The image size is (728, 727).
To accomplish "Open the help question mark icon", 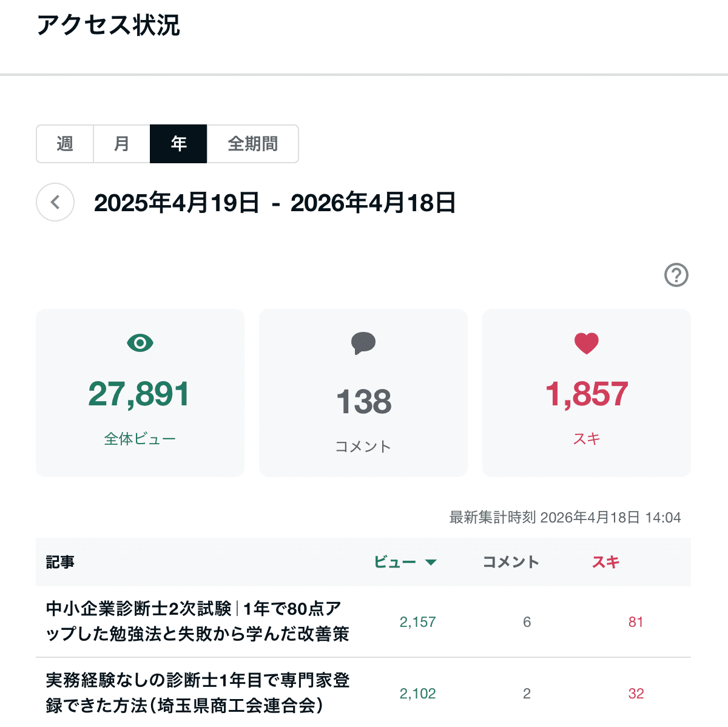I will [676, 275].
